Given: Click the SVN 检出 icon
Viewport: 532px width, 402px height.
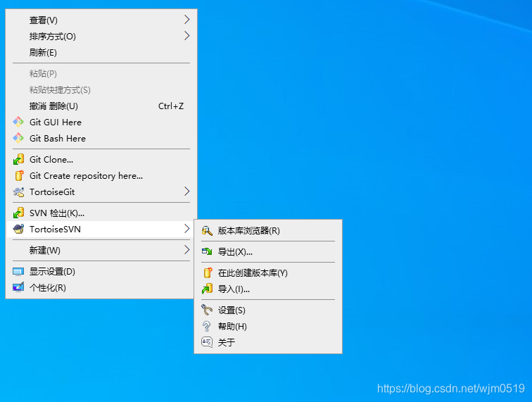Looking at the screenshot, I should (18, 213).
